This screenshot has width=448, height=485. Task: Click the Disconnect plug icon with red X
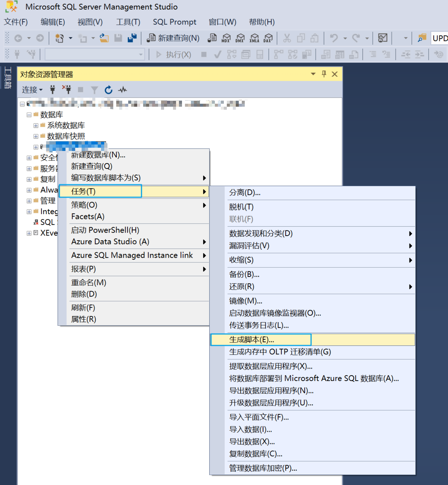[x=66, y=89]
